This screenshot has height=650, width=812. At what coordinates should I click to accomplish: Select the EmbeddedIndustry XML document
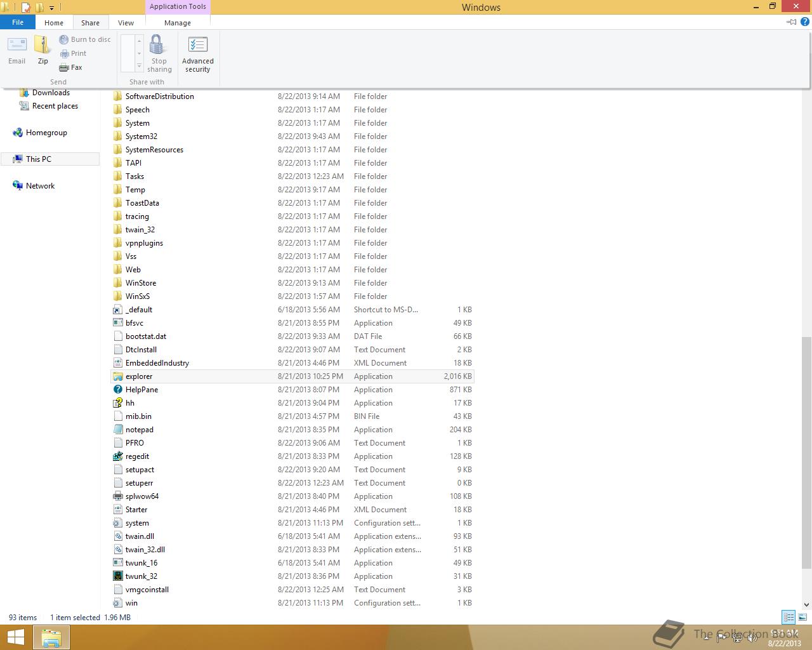coord(157,363)
